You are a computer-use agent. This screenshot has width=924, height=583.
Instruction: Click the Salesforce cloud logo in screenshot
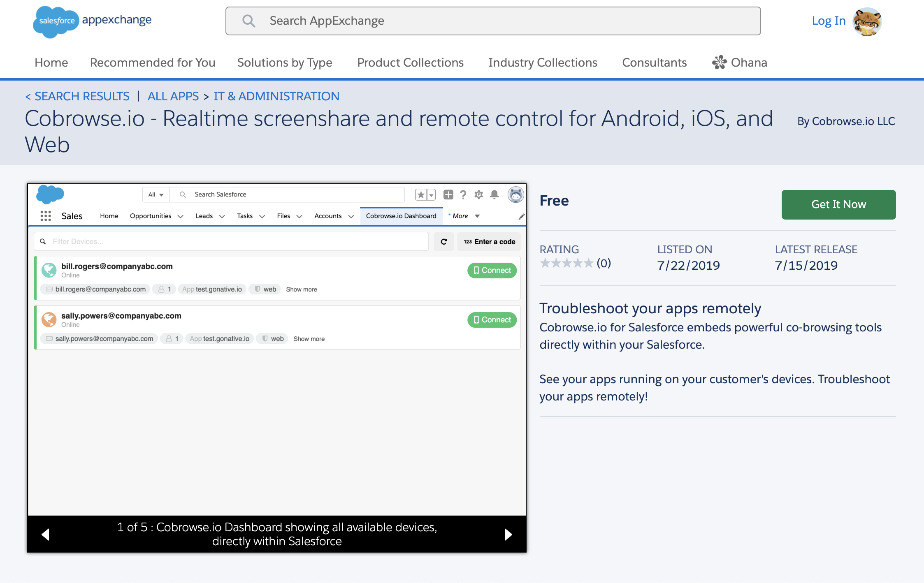point(50,194)
